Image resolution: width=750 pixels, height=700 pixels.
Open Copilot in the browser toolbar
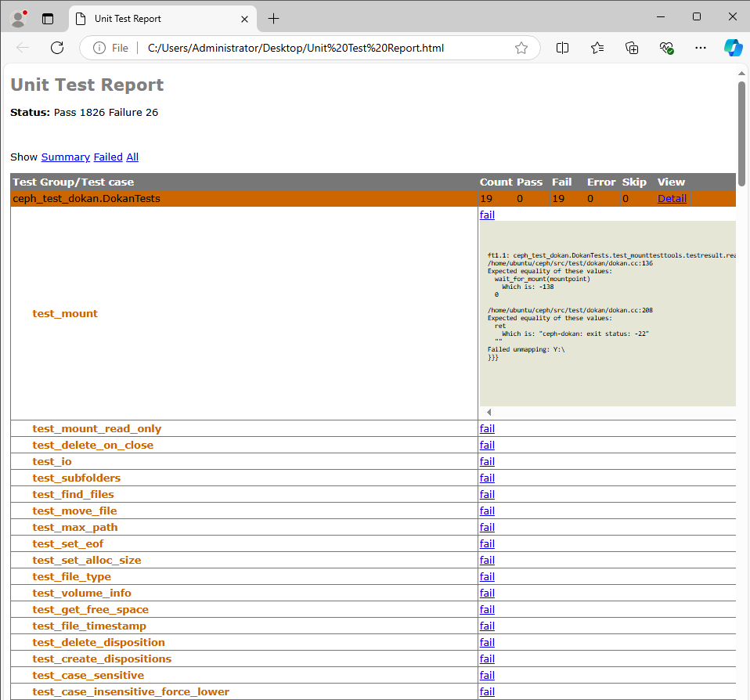point(733,48)
